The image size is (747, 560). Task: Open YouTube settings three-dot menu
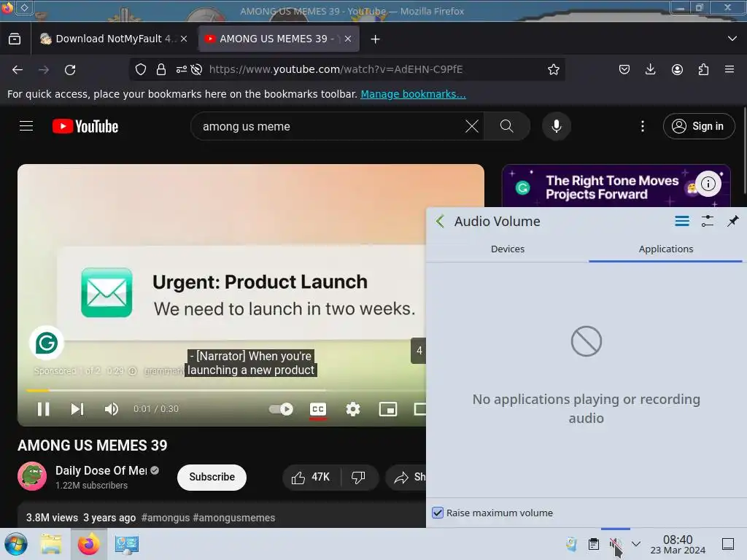tap(643, 126)
